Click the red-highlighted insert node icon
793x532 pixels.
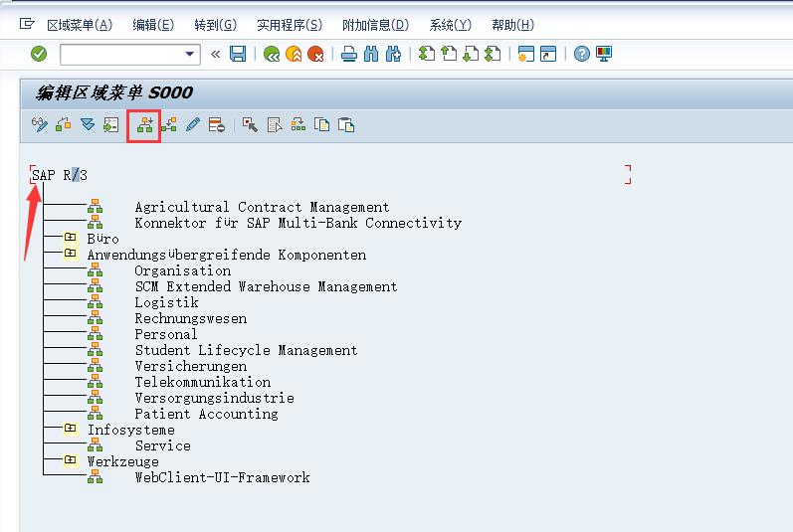click(145, 125)
